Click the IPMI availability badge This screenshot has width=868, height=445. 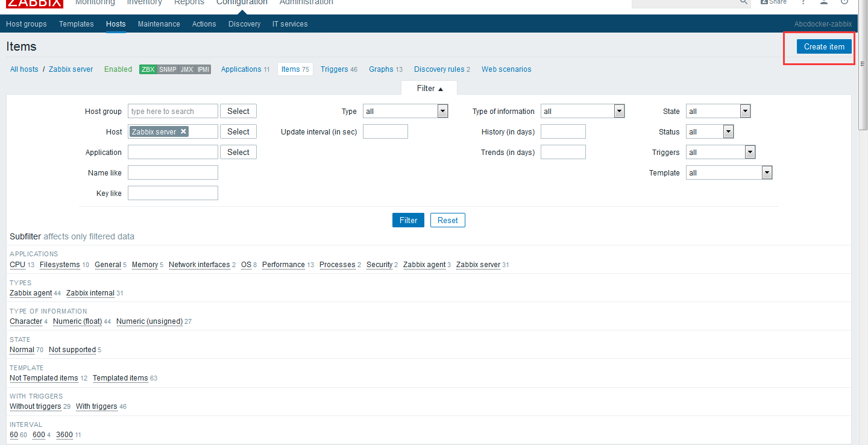203,69
